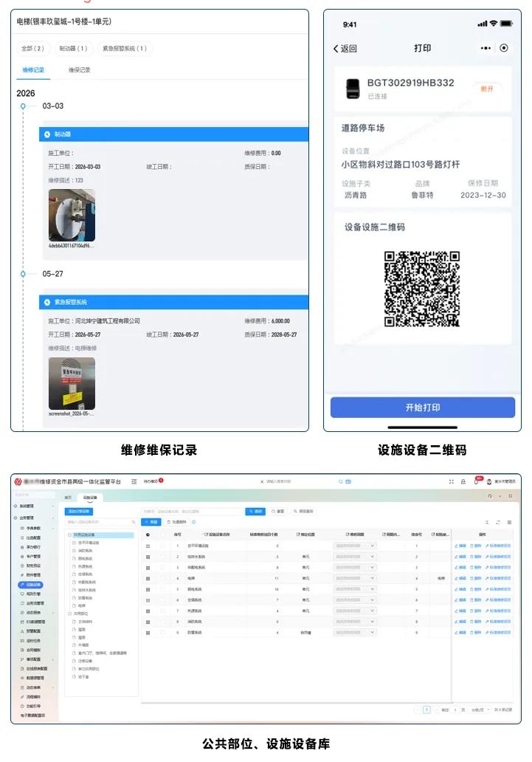Toggle sidebar collapse icon beside platform title

[134, 481]
